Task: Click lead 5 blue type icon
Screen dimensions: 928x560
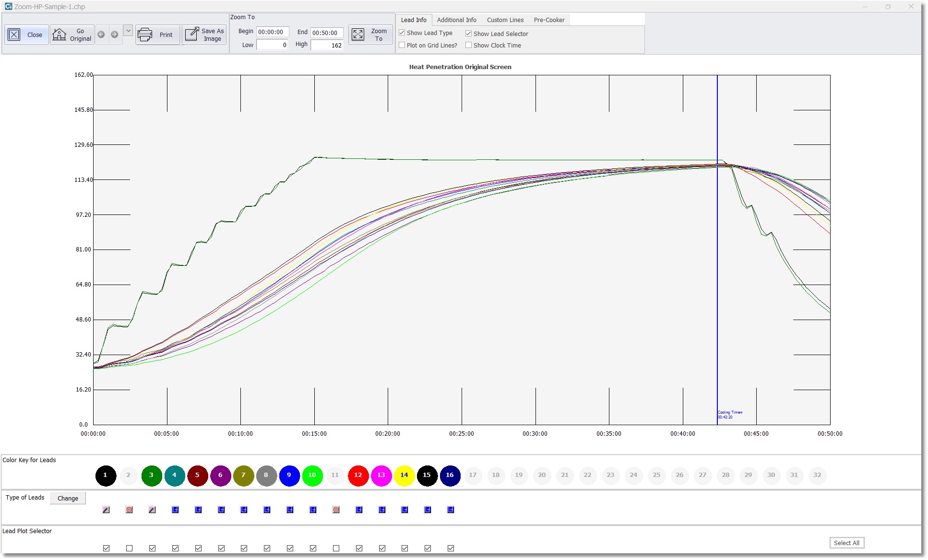Action: pos(198,510)
